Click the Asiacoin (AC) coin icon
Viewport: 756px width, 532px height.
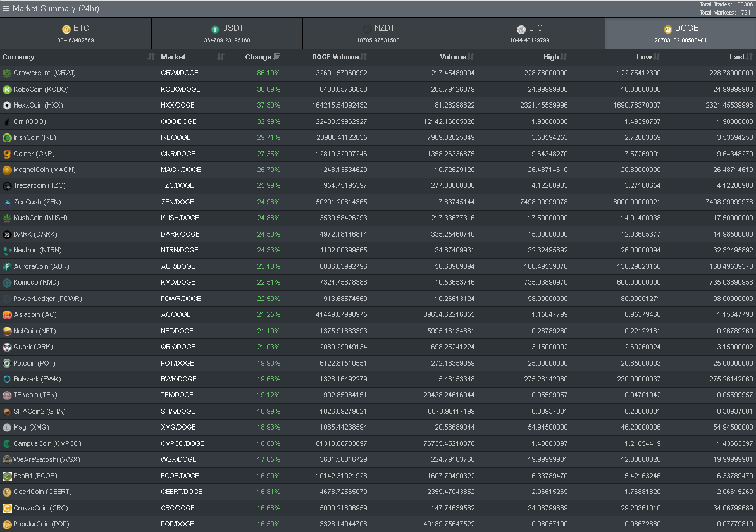7,315
